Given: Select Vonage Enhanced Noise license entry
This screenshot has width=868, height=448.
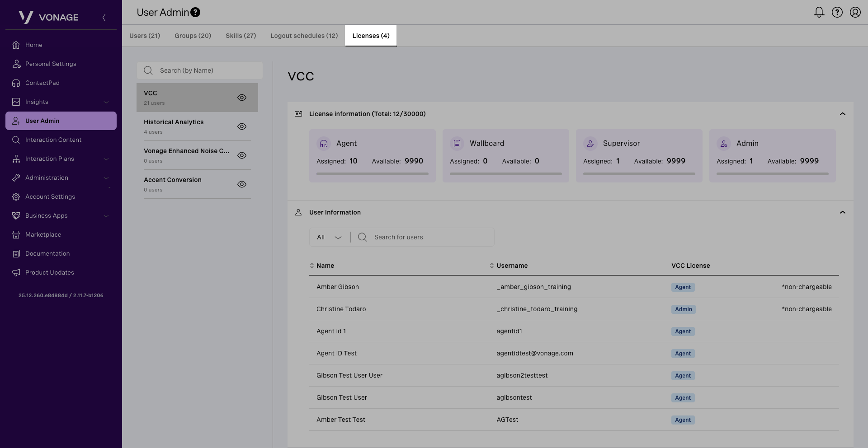Looking at the screenshot, I should pos(186,155).
